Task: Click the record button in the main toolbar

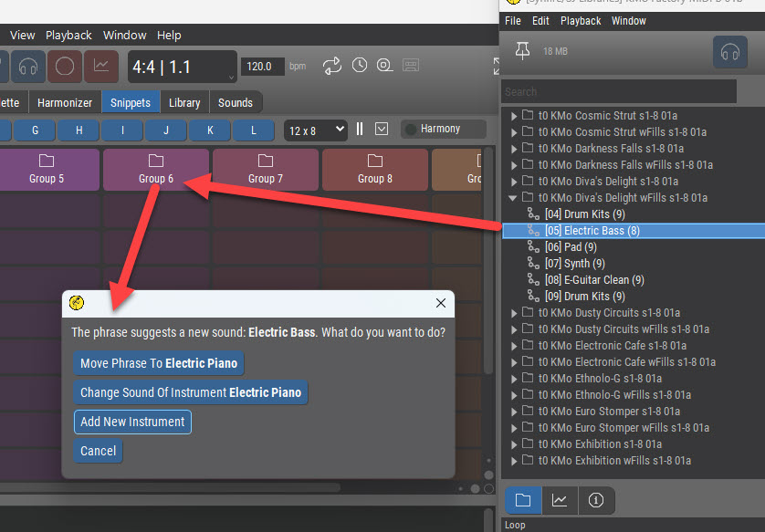Action: click(x=65, y=67)
